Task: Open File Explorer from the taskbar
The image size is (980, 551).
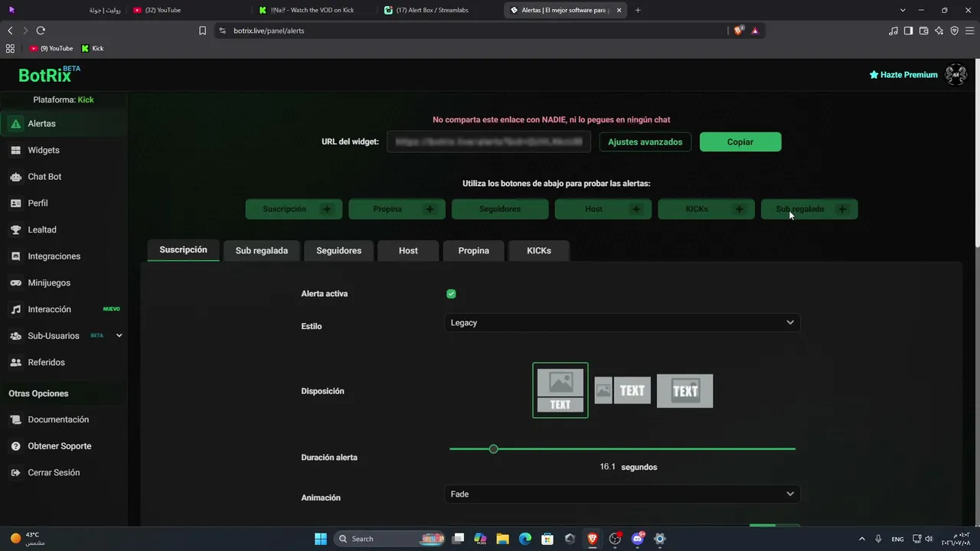Action: pos(502,539)
